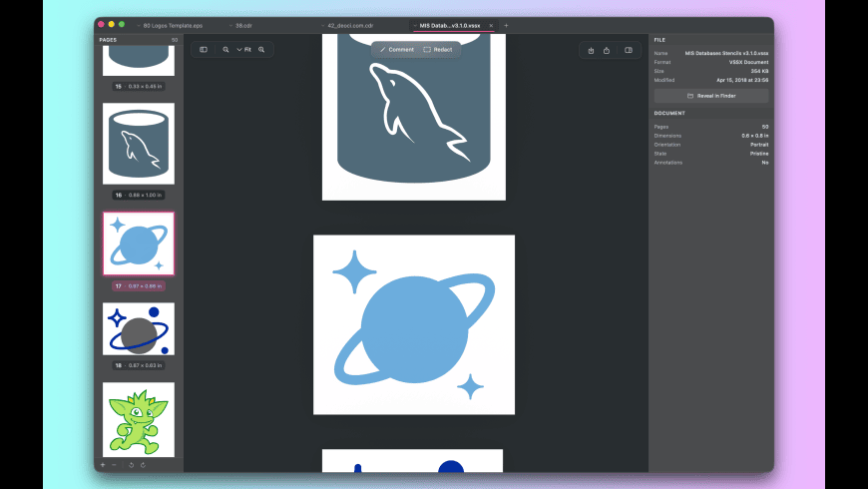Viewport: 868px width, 489px height.
Task: Switch to the 38.cdr tab
Action: pos(243,26)
